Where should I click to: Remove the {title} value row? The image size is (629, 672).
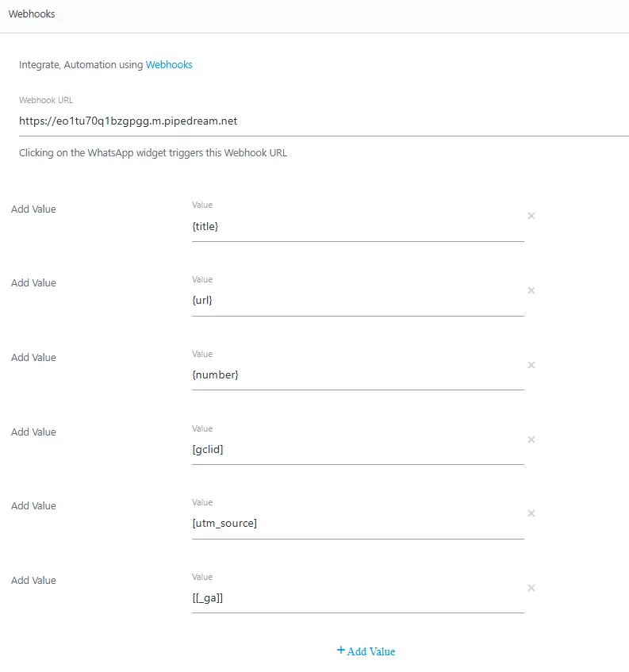[x=531, y=216]
